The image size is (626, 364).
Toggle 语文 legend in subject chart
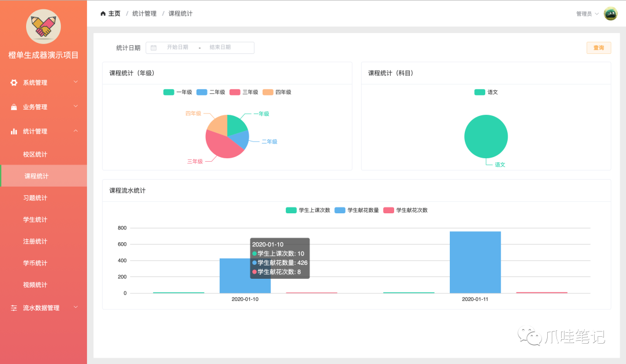pyautogui.click(x=486, y=92)
